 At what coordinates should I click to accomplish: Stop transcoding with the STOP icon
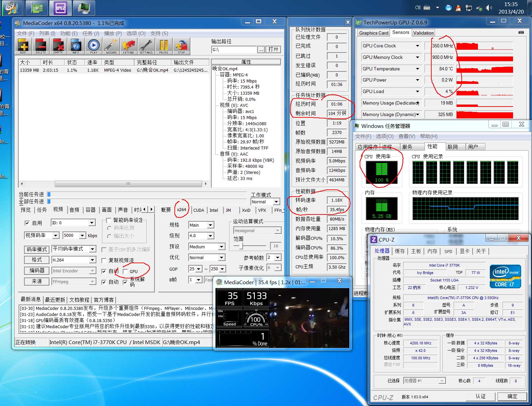tap(182, 46)
